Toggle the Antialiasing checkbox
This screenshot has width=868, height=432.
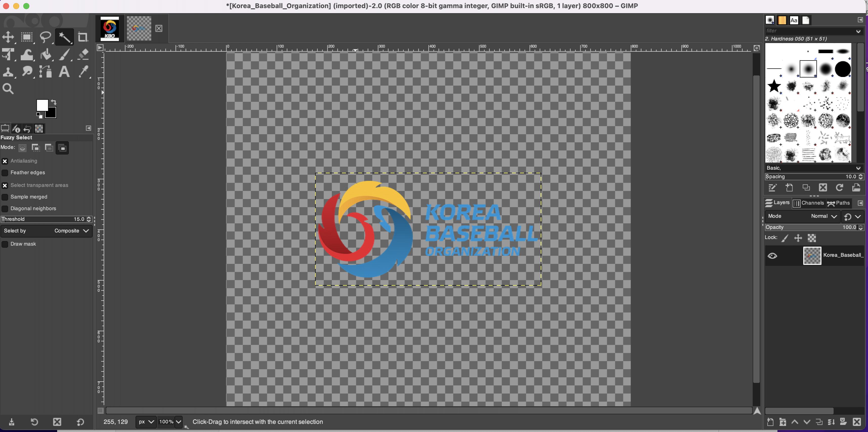pyautogui.click(x=5, y=161)
